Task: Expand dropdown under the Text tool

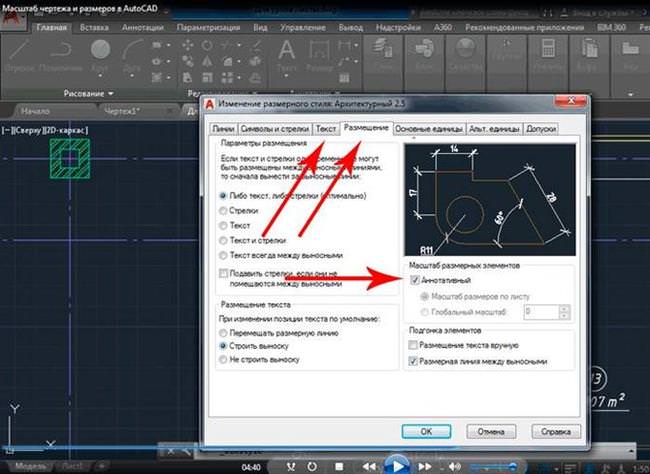Action: (x=286, y=76)
